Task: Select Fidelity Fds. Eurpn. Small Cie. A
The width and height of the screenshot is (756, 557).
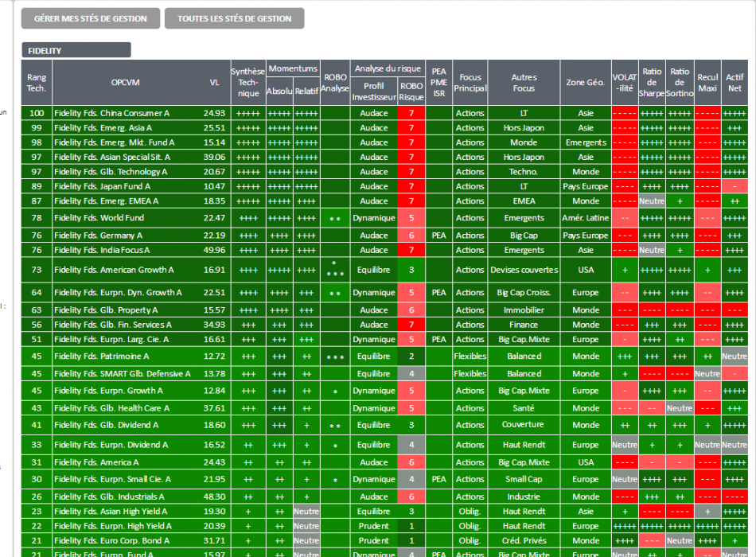Action: [x=113, y=479]
